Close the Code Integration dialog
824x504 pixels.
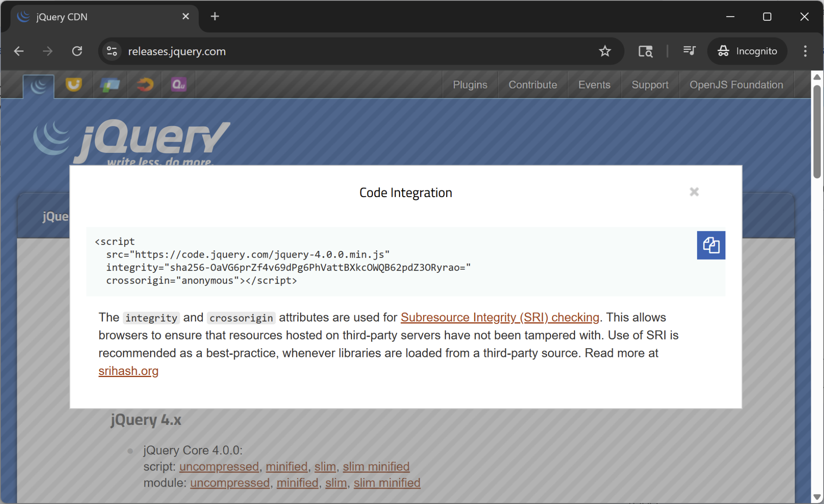pyautogui.click(x=694, y=192)
